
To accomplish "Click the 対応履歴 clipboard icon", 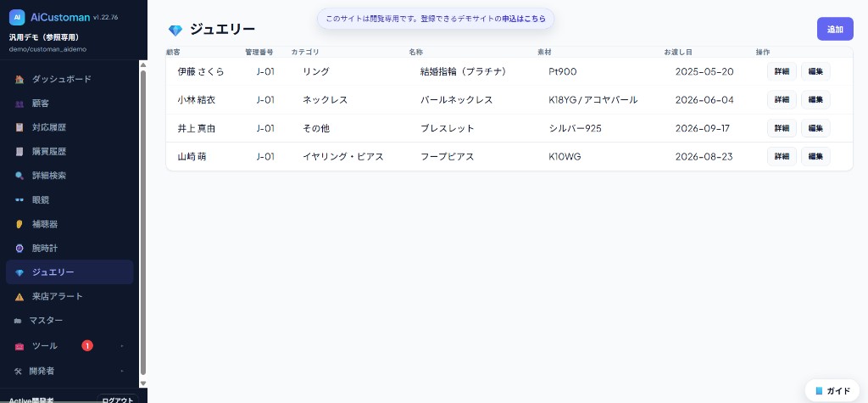I will coord(19,127).
